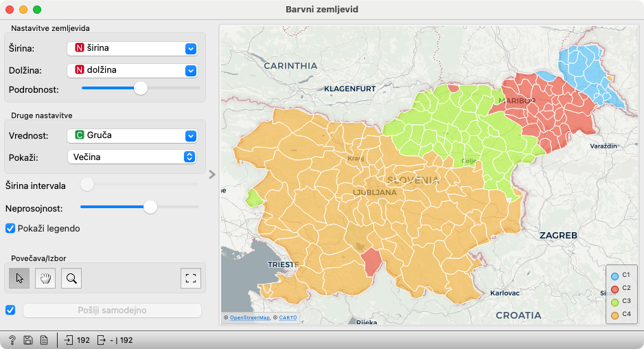The image size is (644, 349).
Task: Activate the pan hand tool
Action: tap(45, 278)
